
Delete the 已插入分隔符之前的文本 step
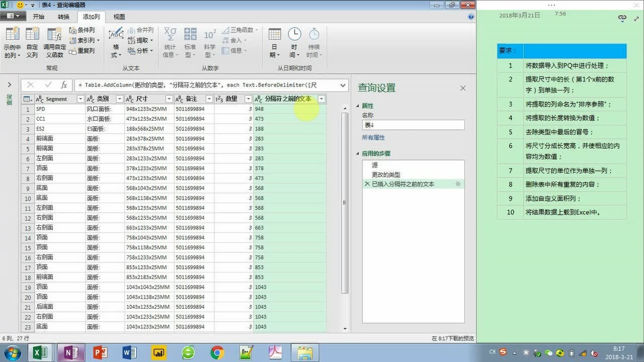tap(367, 184)
